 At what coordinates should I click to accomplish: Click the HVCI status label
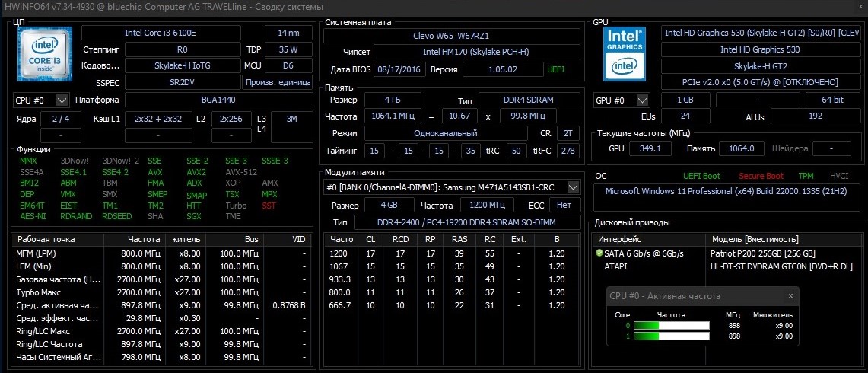pos(839,176)
